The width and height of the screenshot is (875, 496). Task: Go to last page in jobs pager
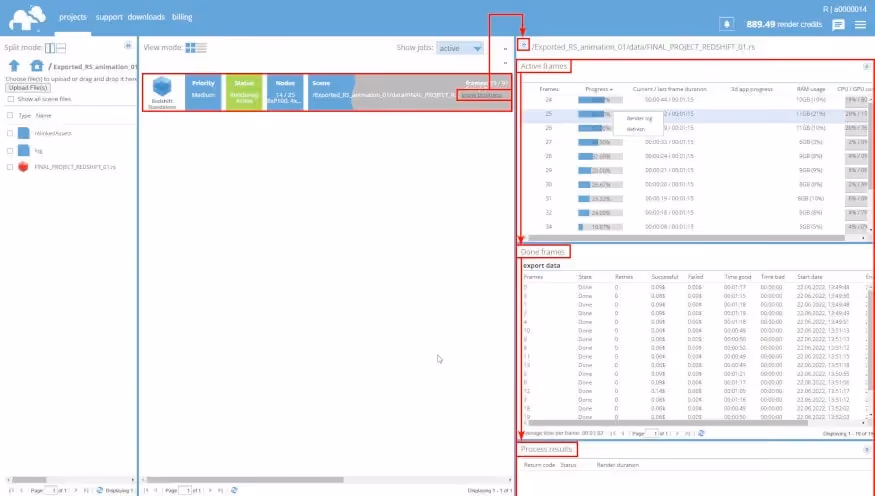[x=220, y=490]
